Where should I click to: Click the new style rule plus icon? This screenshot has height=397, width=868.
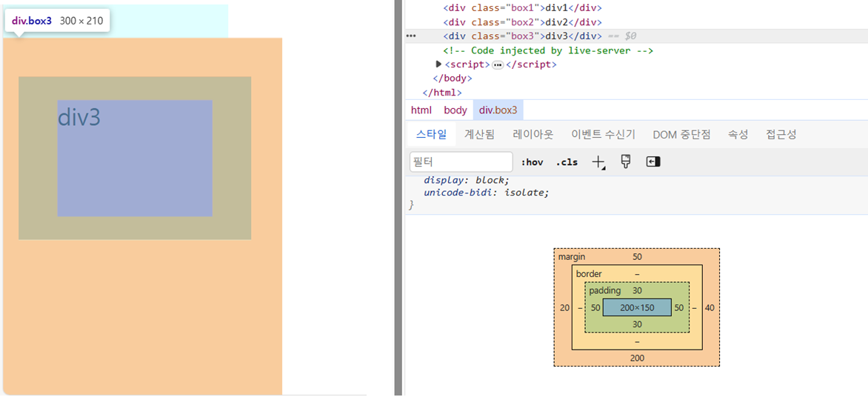[x=598, y=161]
